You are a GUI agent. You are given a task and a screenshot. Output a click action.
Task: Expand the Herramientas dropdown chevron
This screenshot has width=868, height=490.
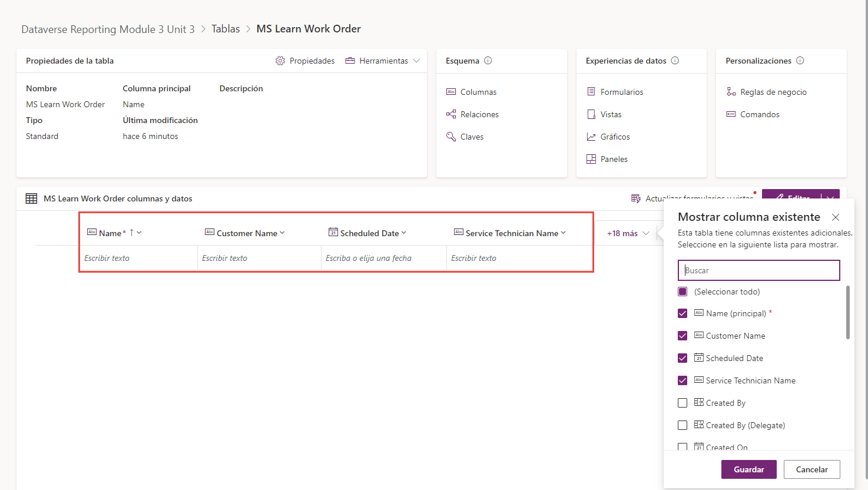click(416, 61)
